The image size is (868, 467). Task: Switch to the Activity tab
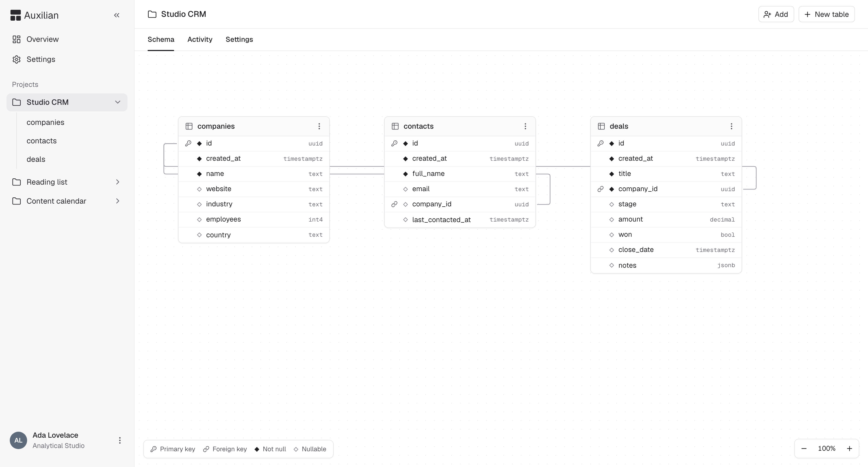pyautogui.click(x=200, y=39)
